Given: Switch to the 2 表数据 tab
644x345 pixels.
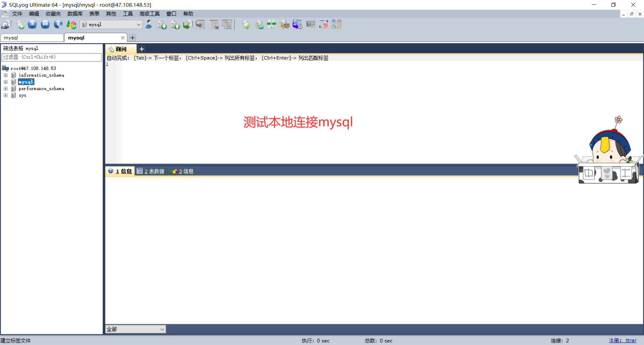Looking at the screenshot, I should 151,171.
